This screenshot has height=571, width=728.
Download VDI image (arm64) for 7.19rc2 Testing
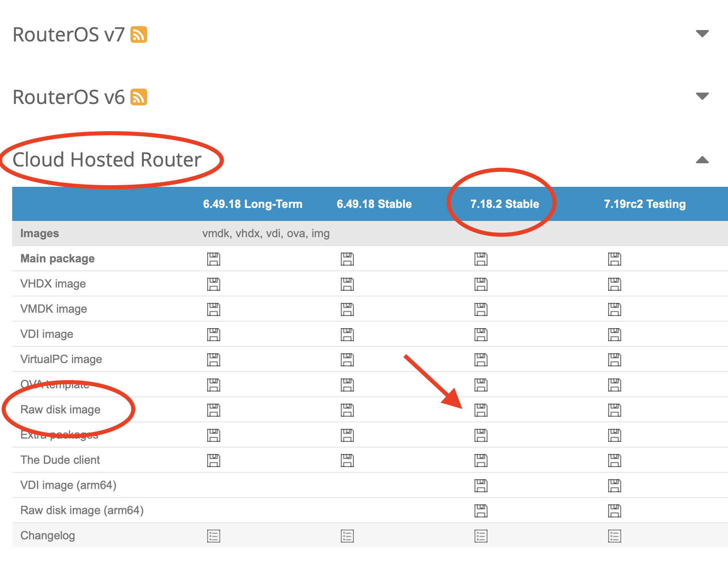[x=615, y=486]
